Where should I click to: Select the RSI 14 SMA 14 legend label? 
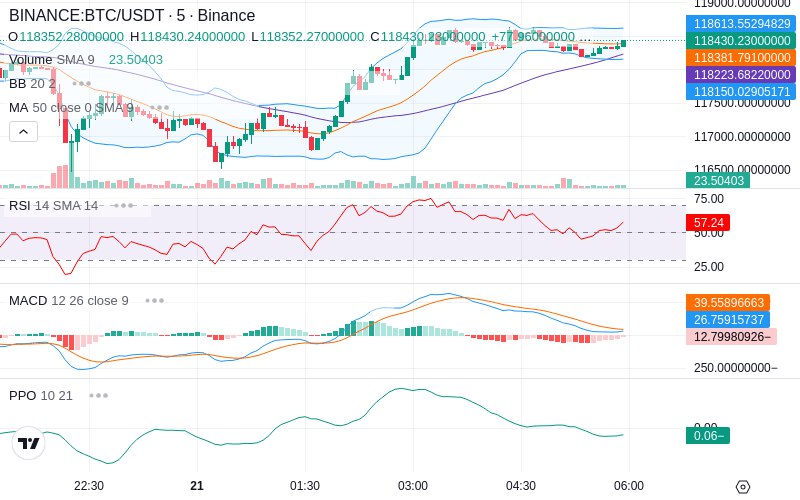point(54,206)
